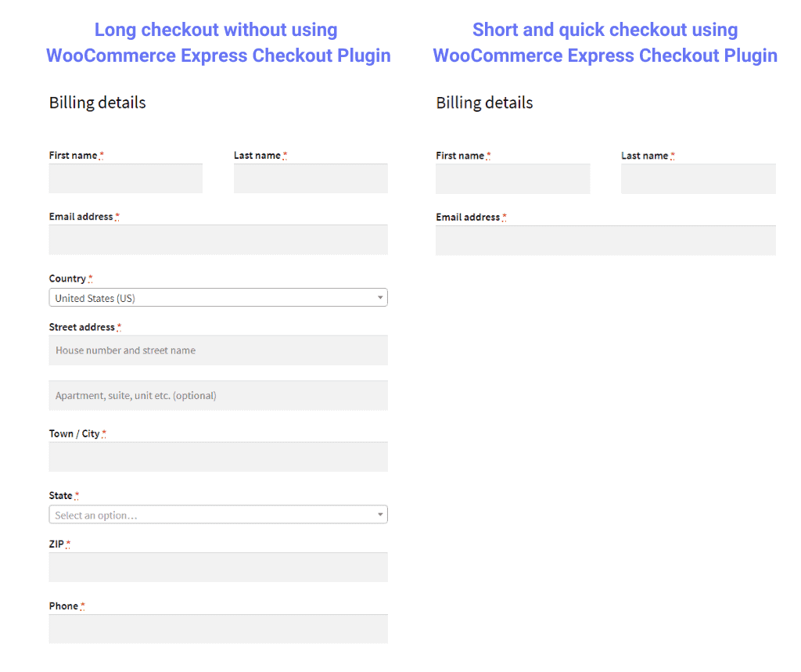Click First name field in short checkout form
Viewport: 801px width, 672px height.
512,179
